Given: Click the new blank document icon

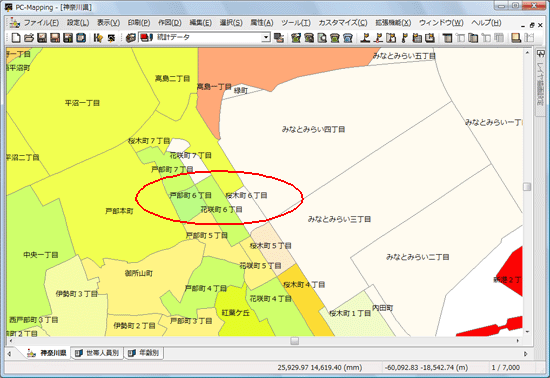Looking at the screenshot, I should pyautogui.click(x=16, y=38).
